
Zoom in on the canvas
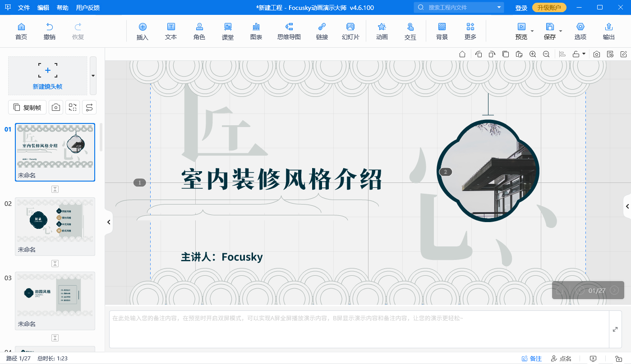[533, 54]
